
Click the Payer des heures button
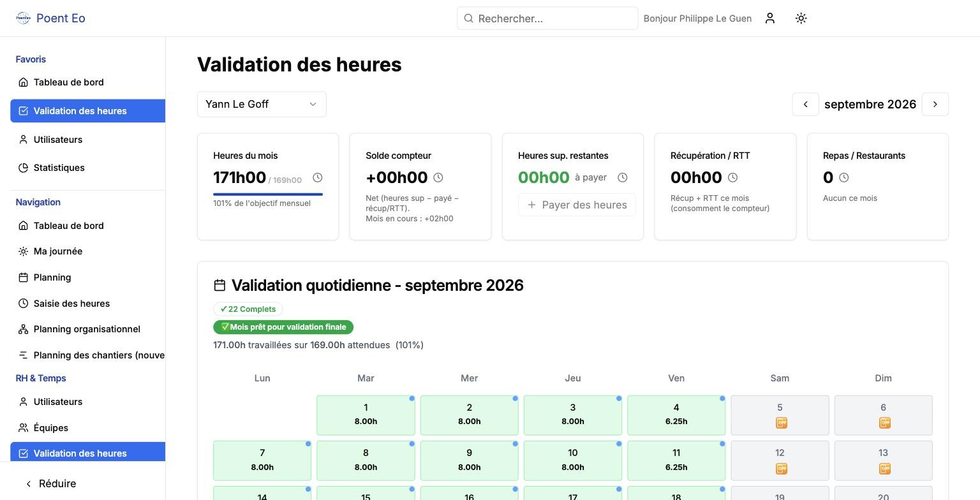577,205
